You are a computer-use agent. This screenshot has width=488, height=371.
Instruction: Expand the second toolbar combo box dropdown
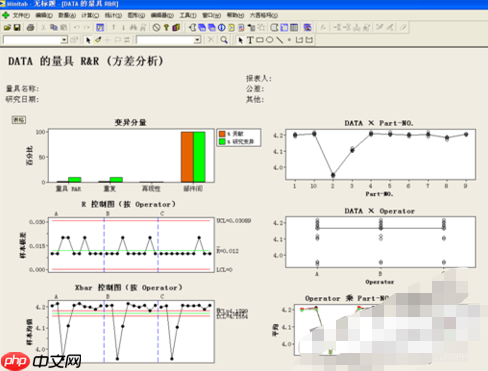pyautogui.click(x=197, y=40)
